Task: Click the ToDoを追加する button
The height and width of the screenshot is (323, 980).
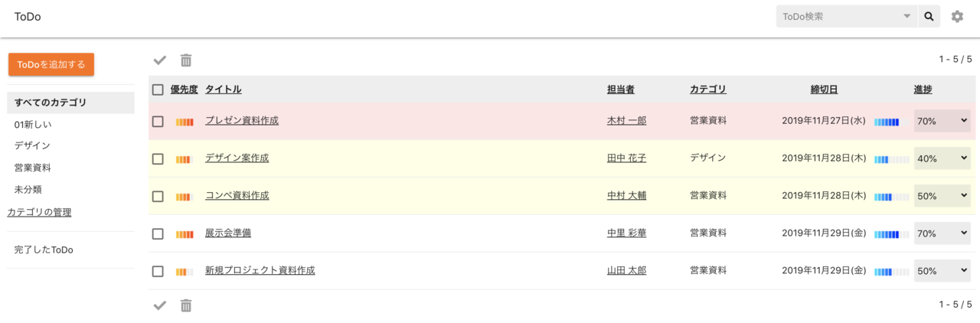Action: [x=51, y=64]
